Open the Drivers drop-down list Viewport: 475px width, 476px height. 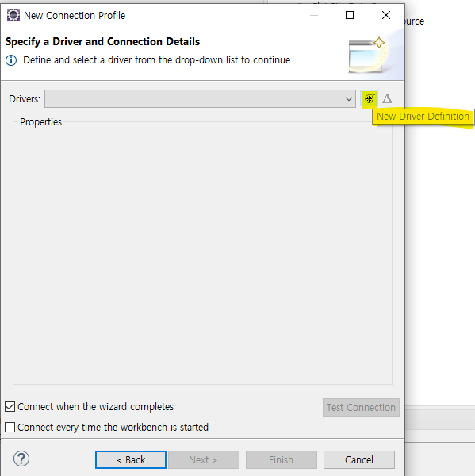point(200,98)
